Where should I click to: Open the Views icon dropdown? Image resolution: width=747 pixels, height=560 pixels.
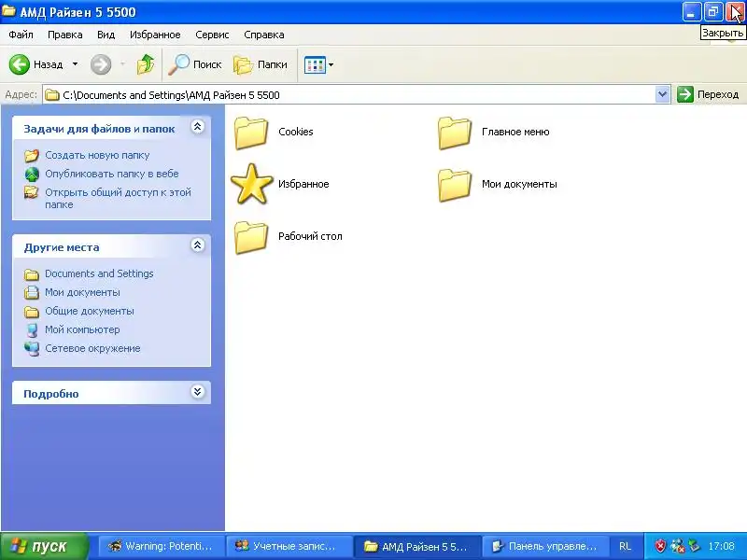(318, 64)
